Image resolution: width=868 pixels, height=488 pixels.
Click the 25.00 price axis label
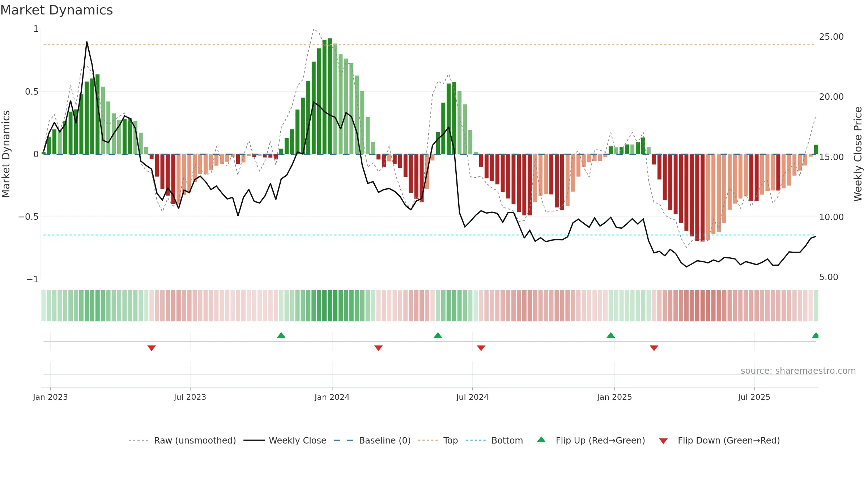pyautogui.click(x=831, y=37)
